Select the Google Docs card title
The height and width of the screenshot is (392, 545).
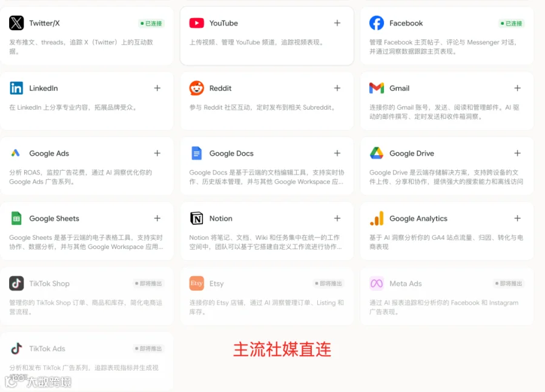click(231, 153)
